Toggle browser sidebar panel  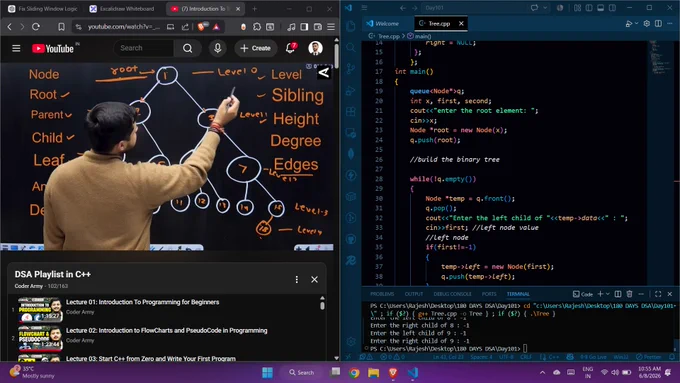pyautogui.click(x=304, y=27)
